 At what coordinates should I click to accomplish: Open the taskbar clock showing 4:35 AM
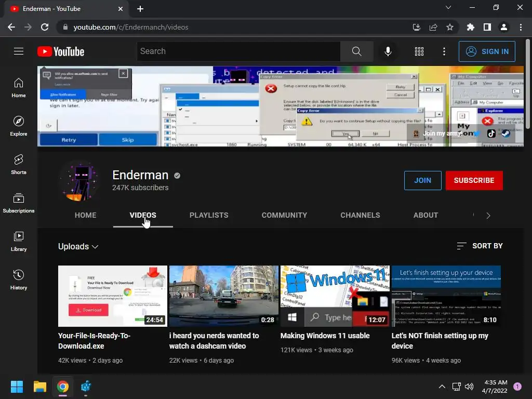495,387
